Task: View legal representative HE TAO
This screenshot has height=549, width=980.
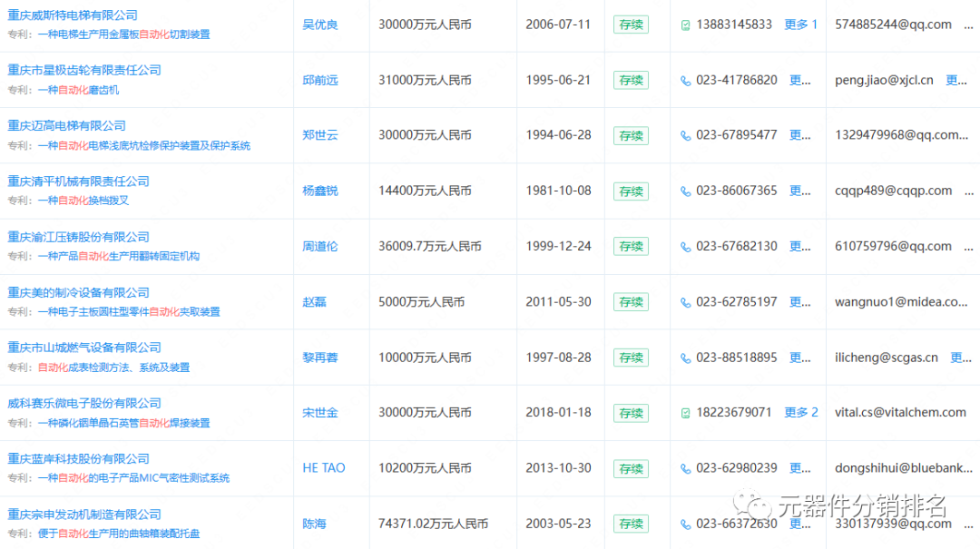Action: [324, 468]
